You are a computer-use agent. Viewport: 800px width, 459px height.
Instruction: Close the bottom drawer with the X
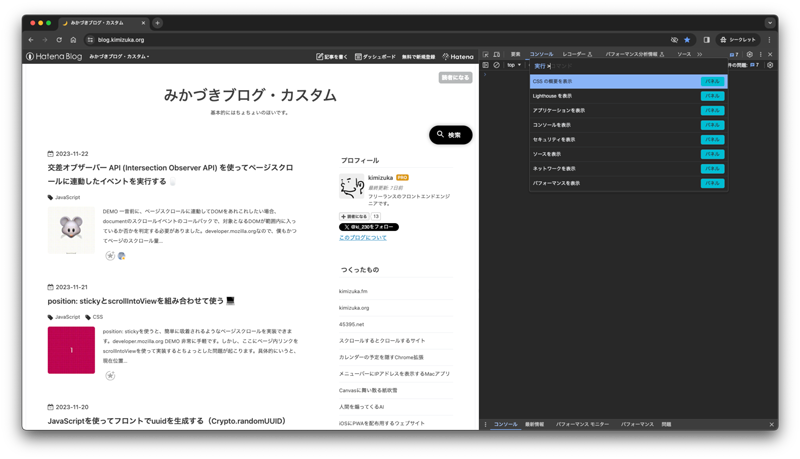click(771, 424)
